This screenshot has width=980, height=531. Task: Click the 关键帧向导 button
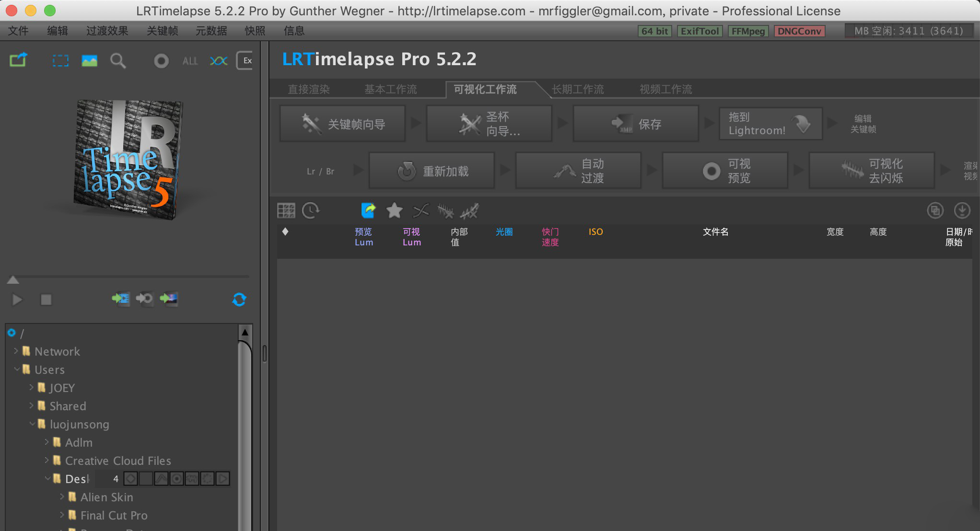tap(342, 124)
